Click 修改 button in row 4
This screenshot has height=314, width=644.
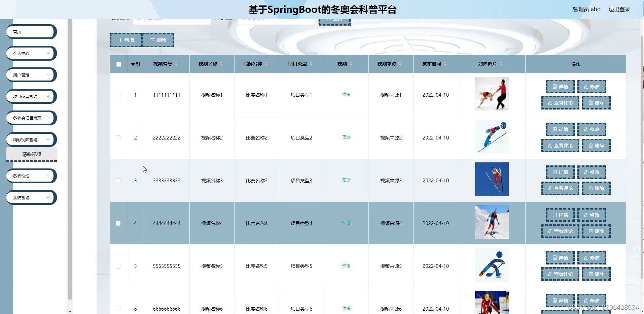coord(592,215)
